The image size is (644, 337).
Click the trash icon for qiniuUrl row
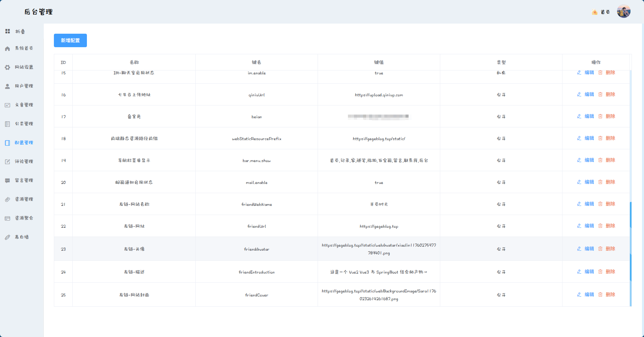600,94
